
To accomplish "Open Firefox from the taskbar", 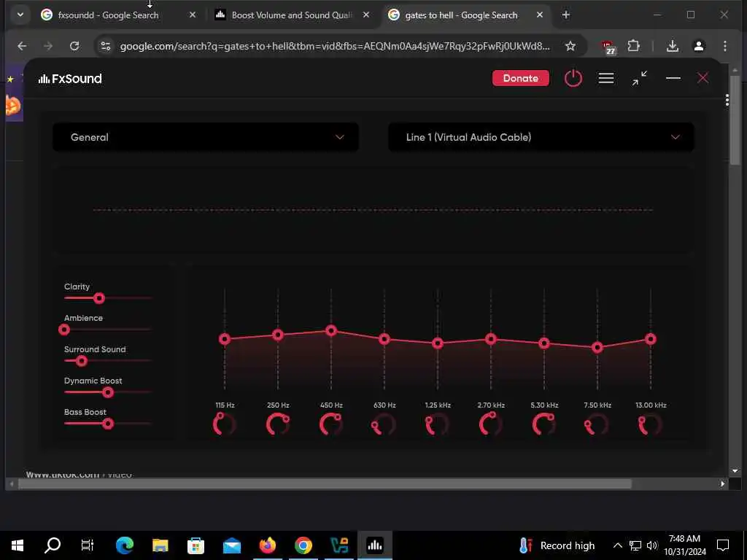I will (268, 545).
